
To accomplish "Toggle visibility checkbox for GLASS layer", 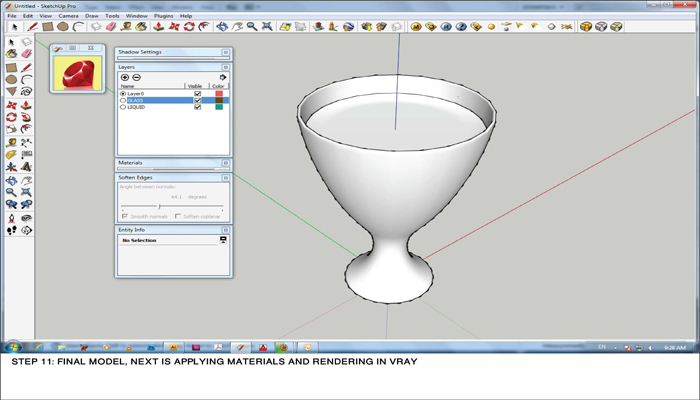I will [197, 100].
